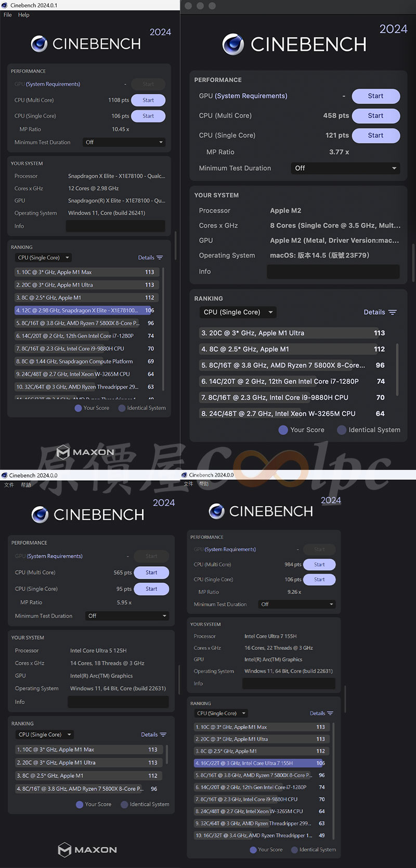Open the File menu in Cinebench 2024.0.1
416x868 pixels.
[x=8, y=15]
